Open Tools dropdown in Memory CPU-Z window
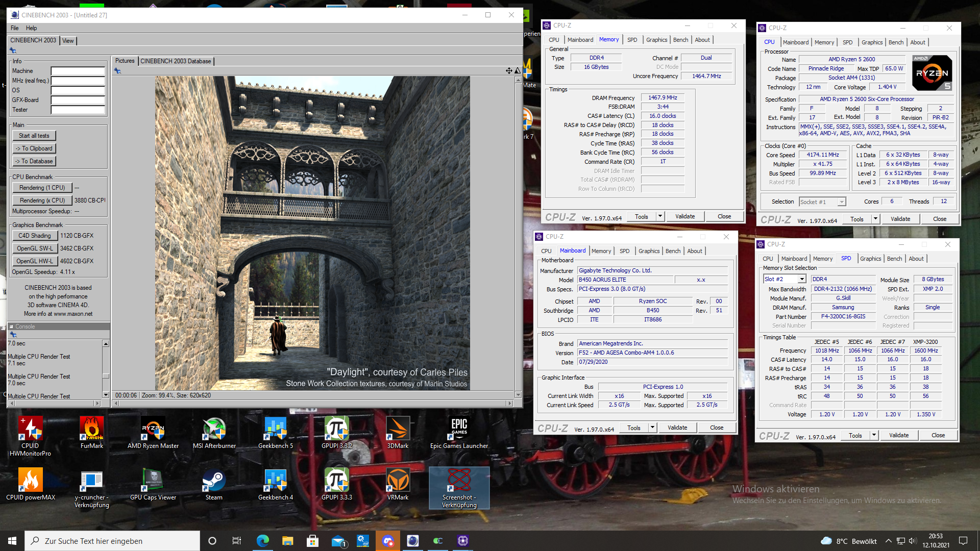Screen dimensions: 980x551 (660, 216)
